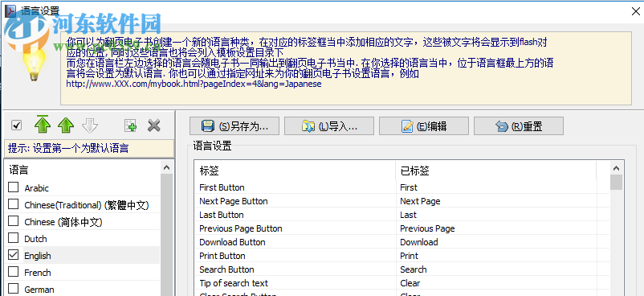Click the (E)编辑 edit button

tap(424, 126)
